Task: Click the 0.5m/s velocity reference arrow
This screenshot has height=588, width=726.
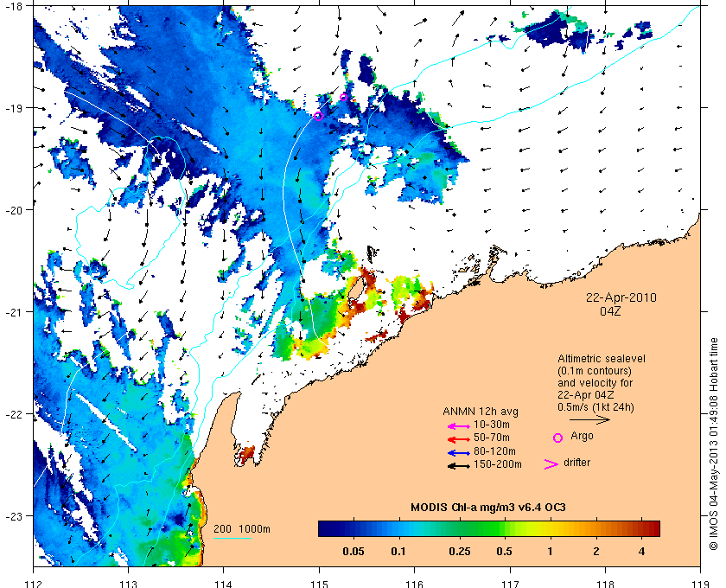Action: pyautogui.click(x=589, y=419)
